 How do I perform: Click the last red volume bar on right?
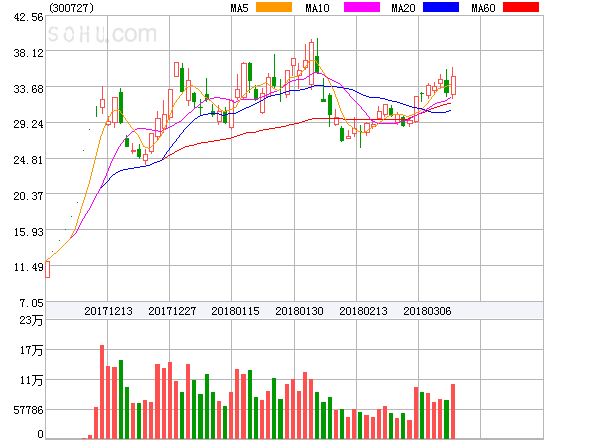click(453, 411)
